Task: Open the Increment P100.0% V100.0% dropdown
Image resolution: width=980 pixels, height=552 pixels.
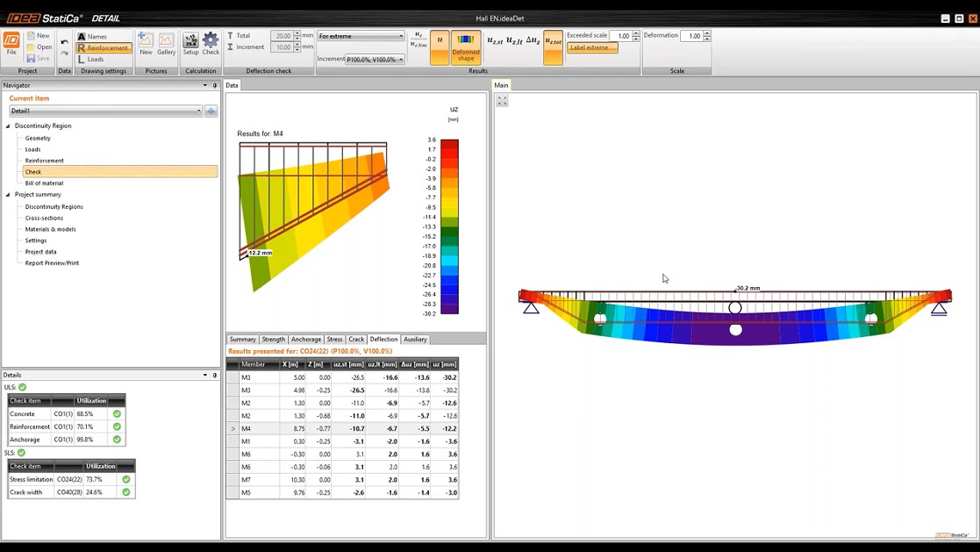Action: (375, 60)
